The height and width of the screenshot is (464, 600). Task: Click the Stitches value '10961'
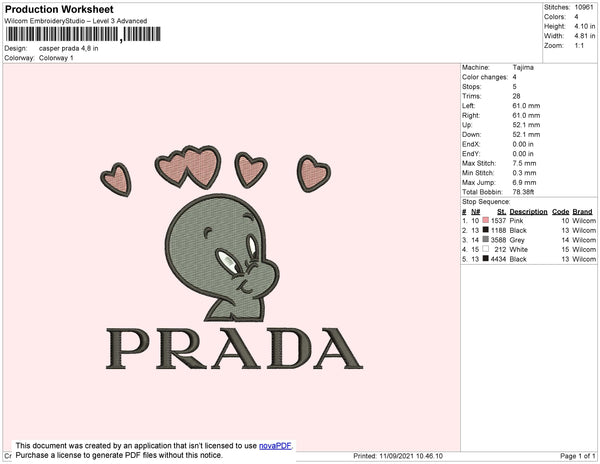[x=584, y=7]
